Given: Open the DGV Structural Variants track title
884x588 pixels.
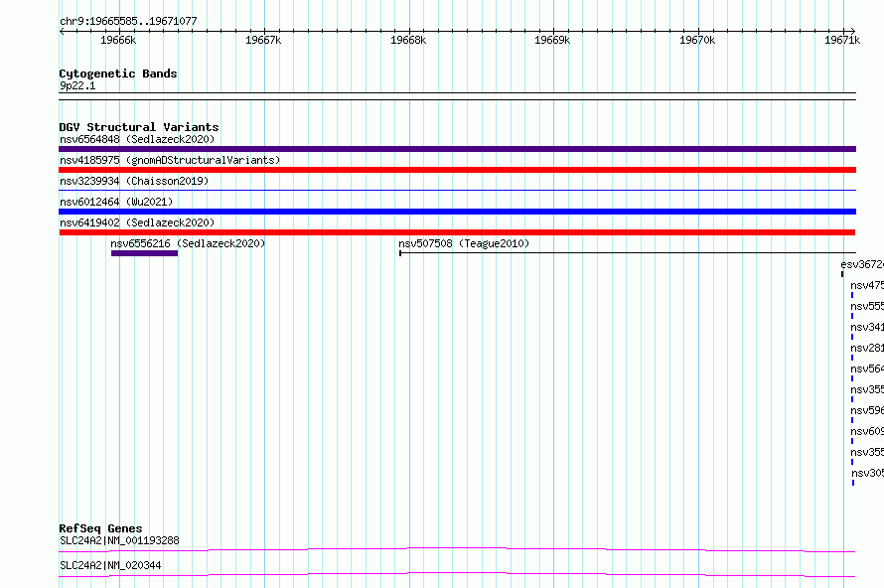Looking at the screenshot, I should [x=139, y=127].
